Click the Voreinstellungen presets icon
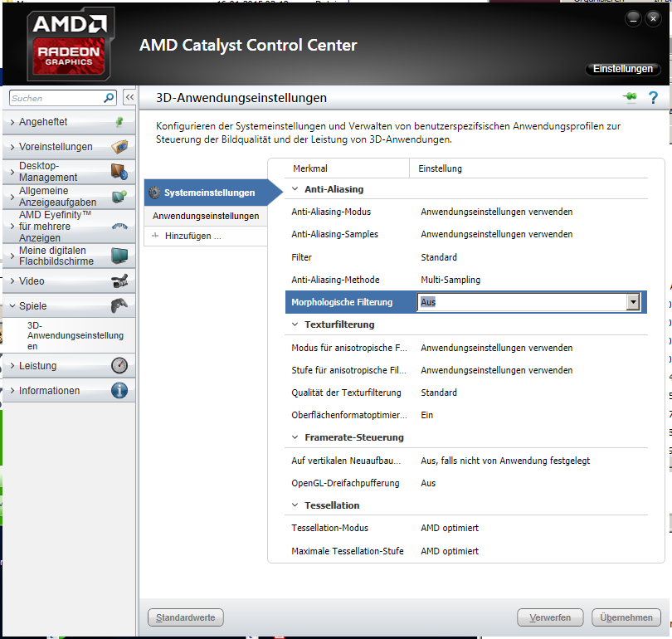Screen dimensions: 672x639 click(x=119, y=147)
